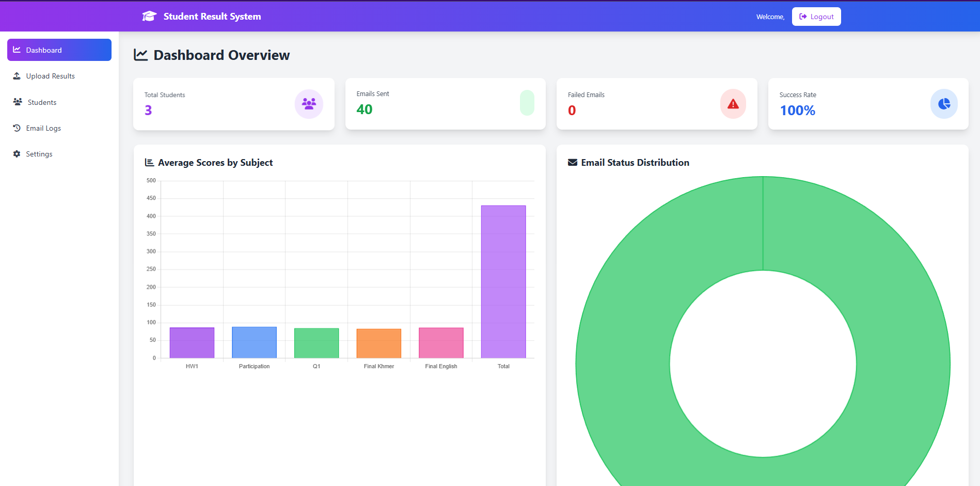Switch to the Students view
980x486 pixels.
pyautogui.click(x=42, y=102)
